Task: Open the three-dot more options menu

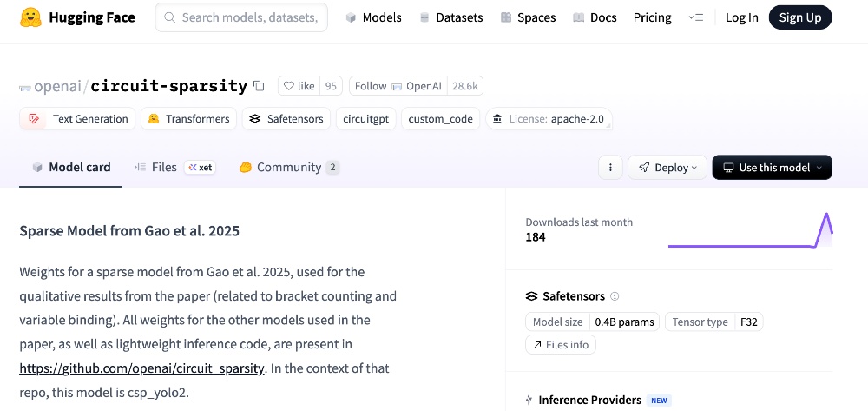Action: coord(610,168)
